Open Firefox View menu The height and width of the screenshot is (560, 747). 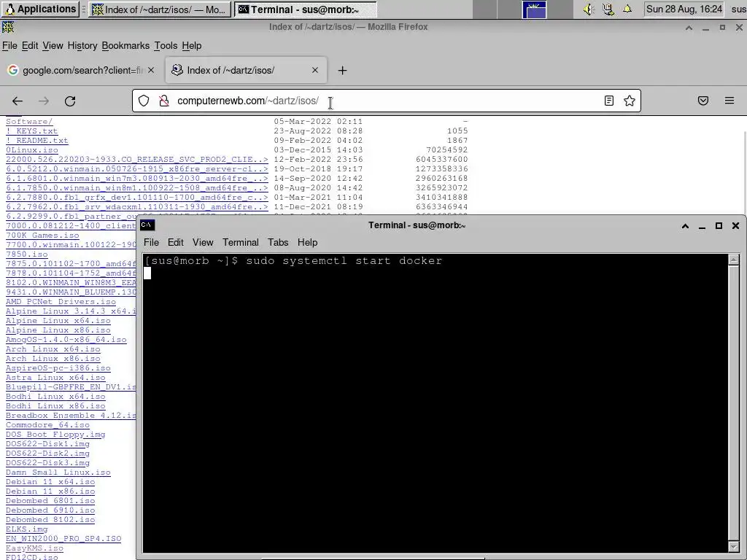(x=53, y=46)
